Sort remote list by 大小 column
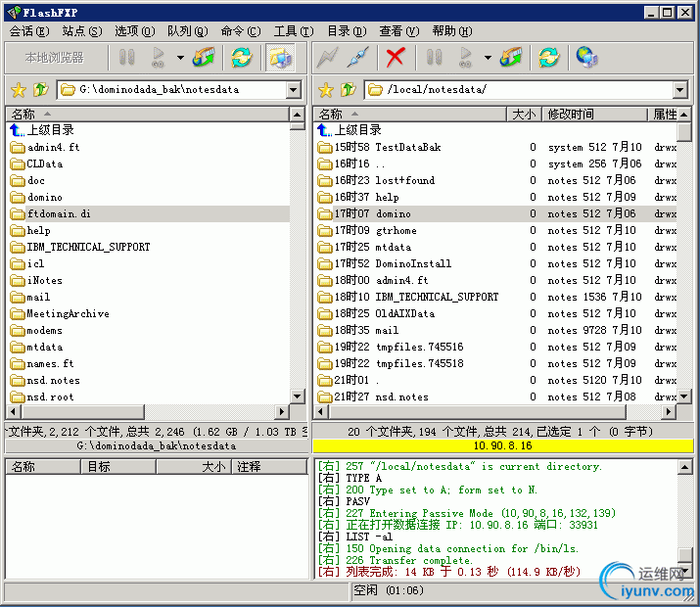700x607 pixels. click(x=524, y=115)
